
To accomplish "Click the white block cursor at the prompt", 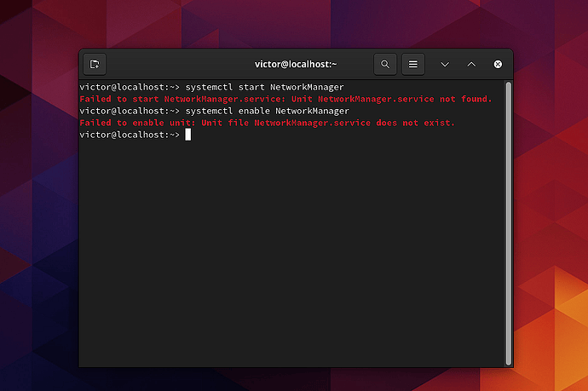I will 187,135.
